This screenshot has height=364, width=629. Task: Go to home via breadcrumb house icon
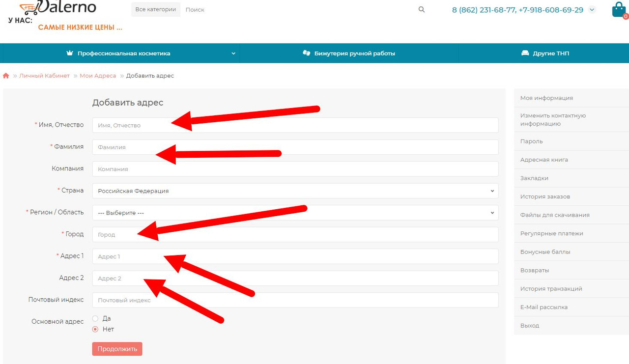click(6, 76)
